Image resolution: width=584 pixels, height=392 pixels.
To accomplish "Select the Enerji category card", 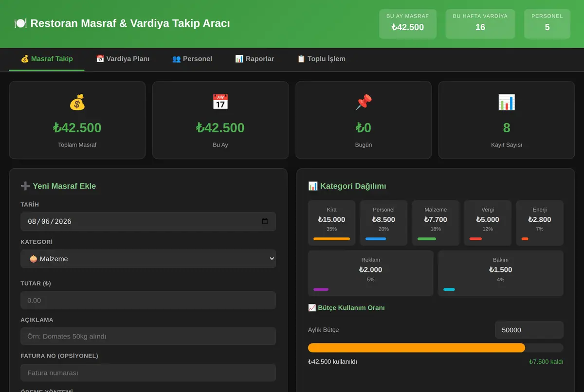I will pos(540,223).
